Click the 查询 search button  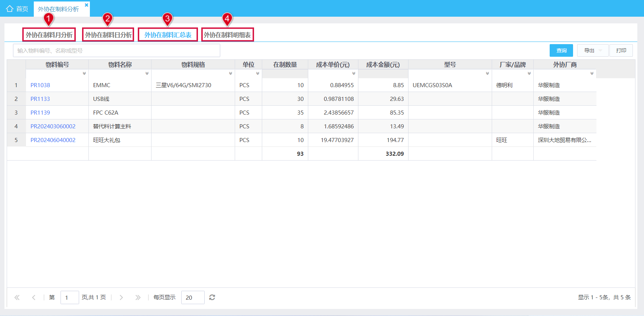tap(561, 50)
